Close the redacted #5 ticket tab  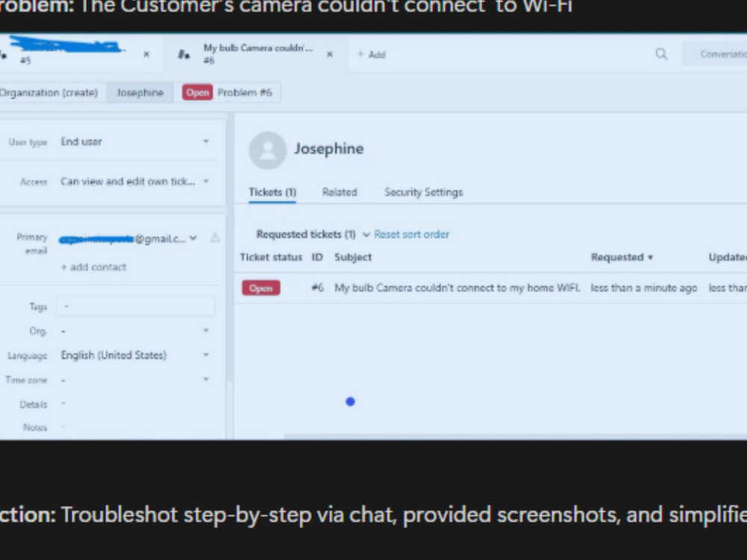click(x=146, y=55)
